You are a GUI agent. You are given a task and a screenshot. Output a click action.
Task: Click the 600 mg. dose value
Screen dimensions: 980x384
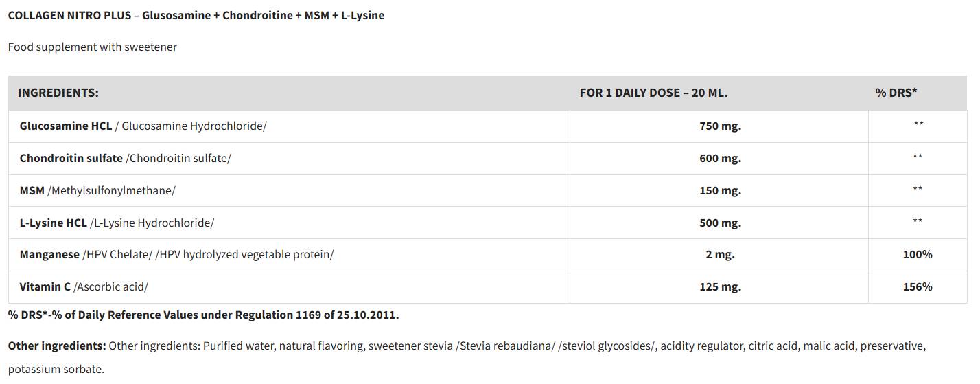(x=720, y=159)
